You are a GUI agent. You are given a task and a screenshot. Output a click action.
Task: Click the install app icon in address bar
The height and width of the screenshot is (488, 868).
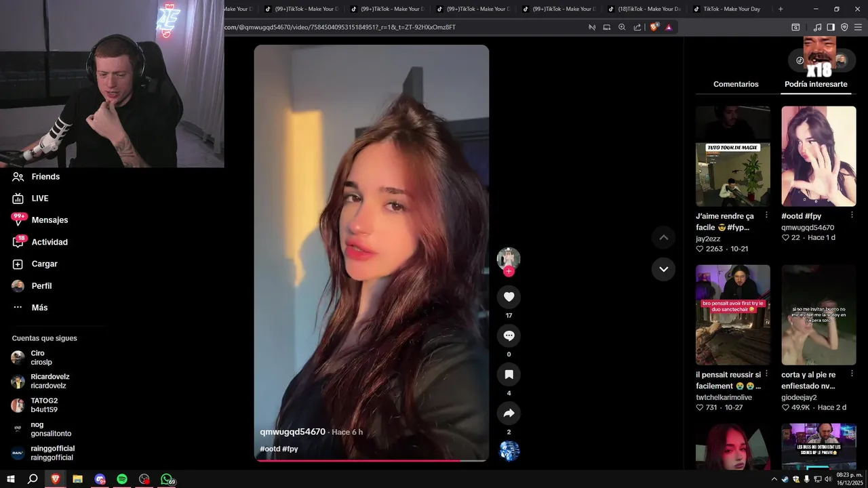click(607, 27)
